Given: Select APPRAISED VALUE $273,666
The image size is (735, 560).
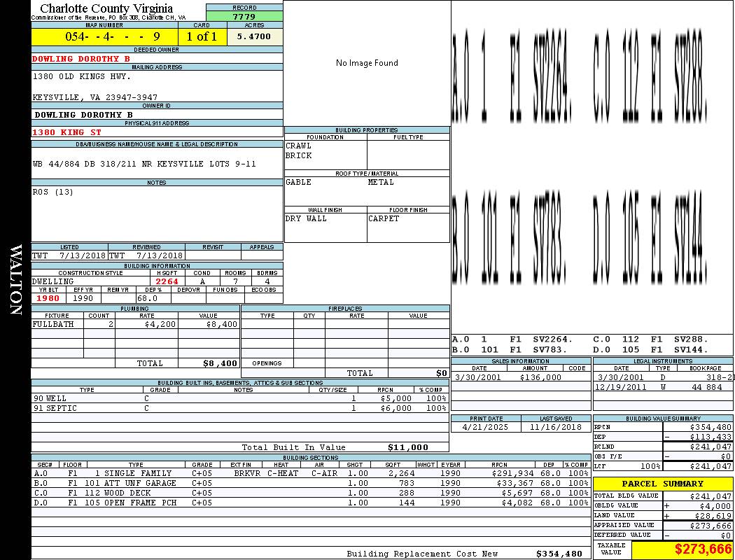Looking at the screenshot, I should 710,526.
